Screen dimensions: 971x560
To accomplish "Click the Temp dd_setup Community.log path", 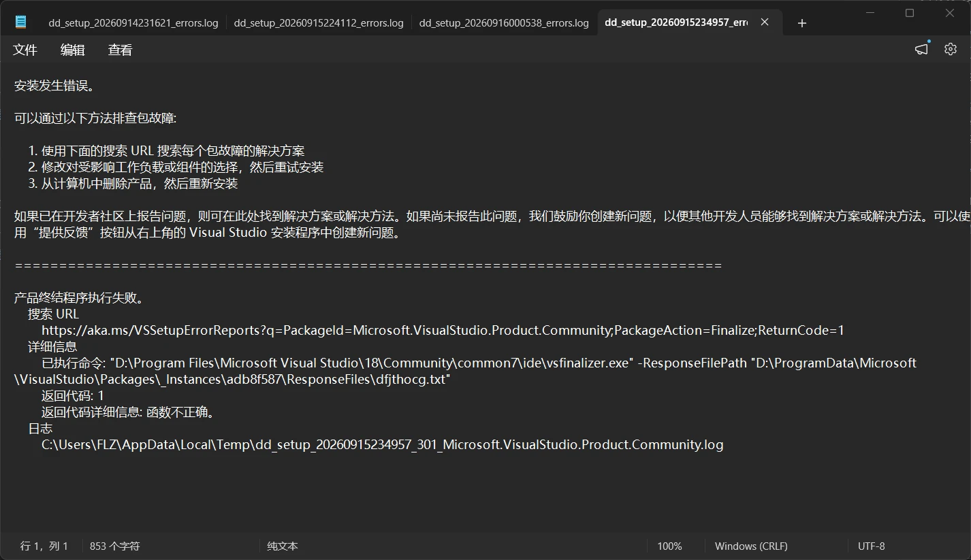I will [383, 445].
